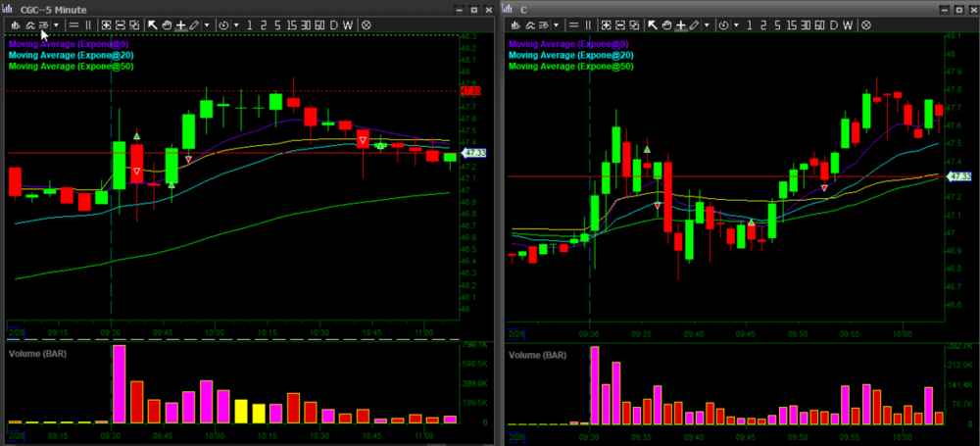Click the clock icon in C chart toolbar
Screen dimensions: 980x446
tap(725, 24)
